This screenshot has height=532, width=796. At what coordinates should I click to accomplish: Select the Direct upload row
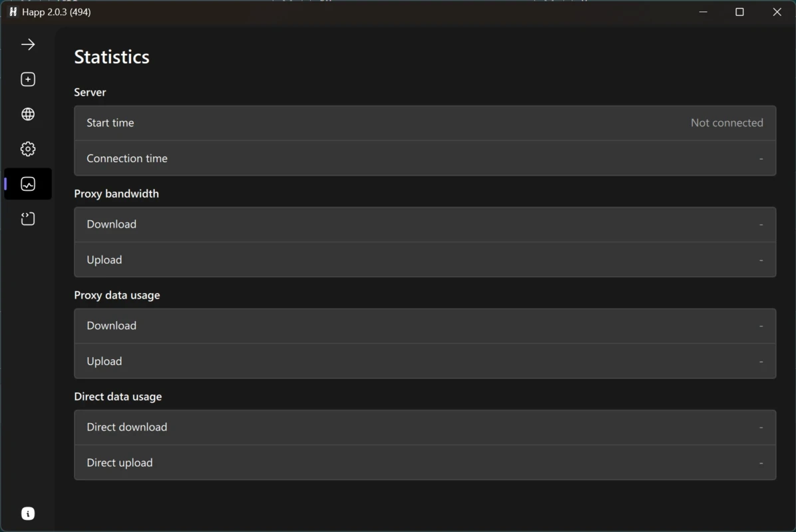(x=425, y=463)
